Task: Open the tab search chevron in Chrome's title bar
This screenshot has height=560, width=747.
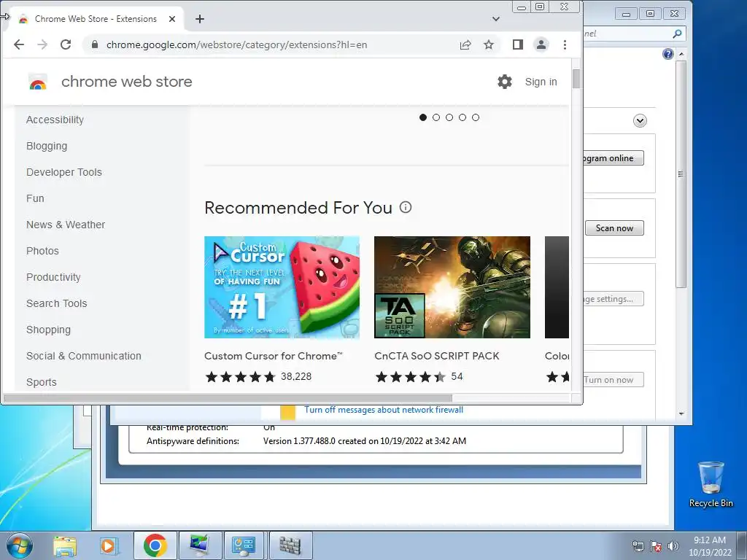Action: click(496, 19)
